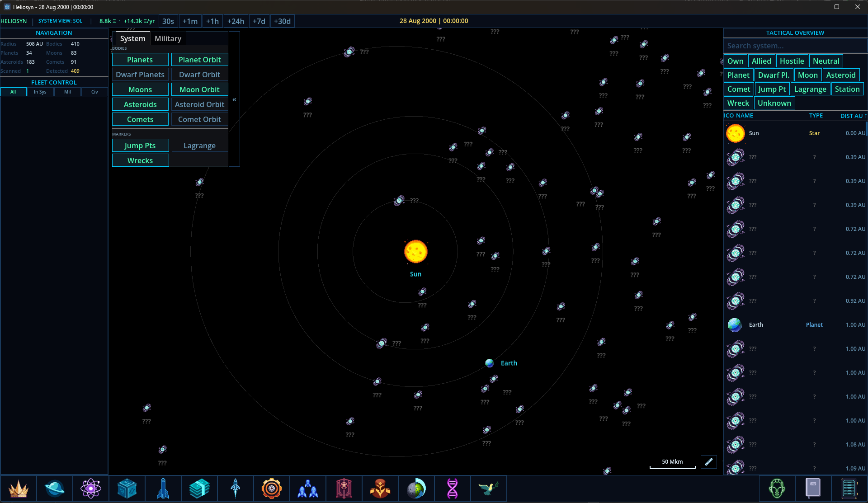Toggle Planet Orbit display

tap(199, 60)
